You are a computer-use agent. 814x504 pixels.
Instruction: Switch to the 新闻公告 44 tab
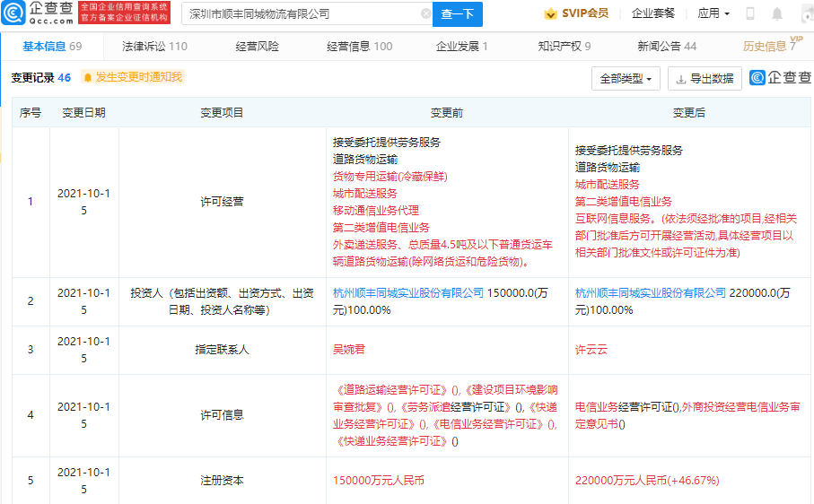point(667,46)
